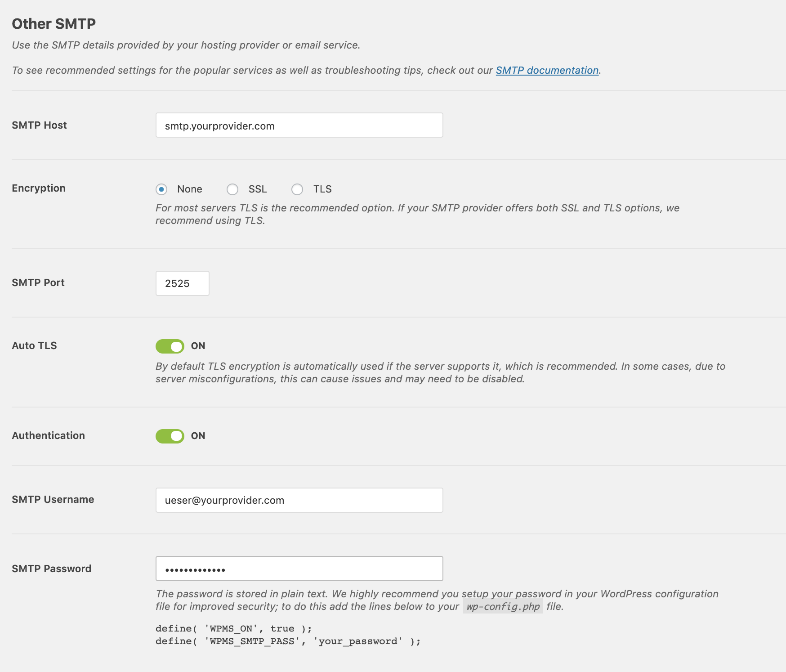Pick TLS as the encryption type

pos(297,189)
